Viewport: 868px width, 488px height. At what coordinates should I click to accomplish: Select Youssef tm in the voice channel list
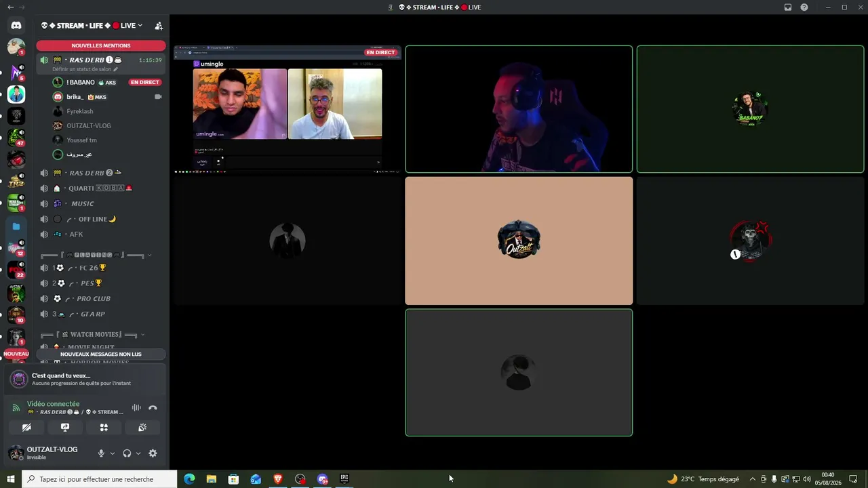[81, 140]
